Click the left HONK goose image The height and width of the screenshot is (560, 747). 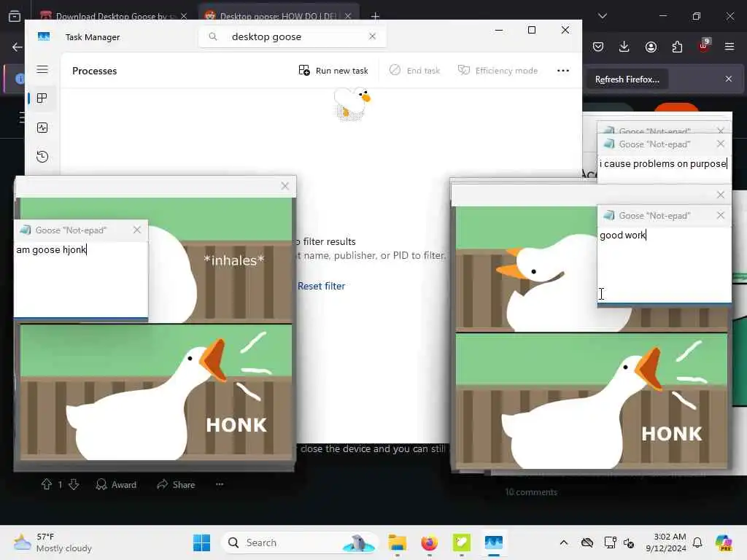tap(156, 392)
